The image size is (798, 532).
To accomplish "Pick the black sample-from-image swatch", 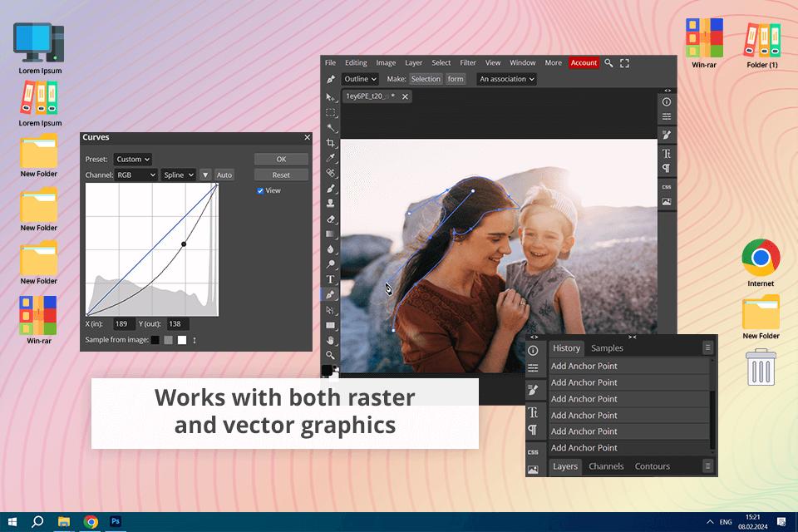I will coord(155,340).
